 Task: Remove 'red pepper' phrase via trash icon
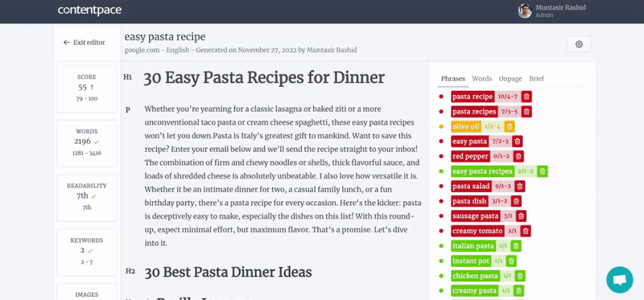518,156
